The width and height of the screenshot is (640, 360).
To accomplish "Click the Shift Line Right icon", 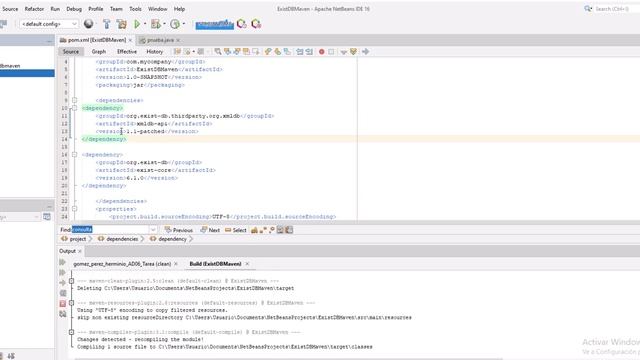I will pyautogui.click(x=309, y=52).
